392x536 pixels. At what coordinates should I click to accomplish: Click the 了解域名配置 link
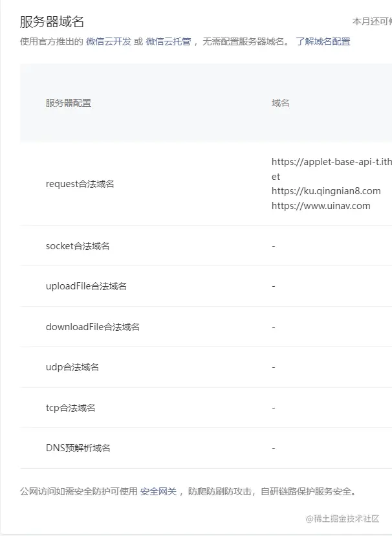click(x=323, y=41)
